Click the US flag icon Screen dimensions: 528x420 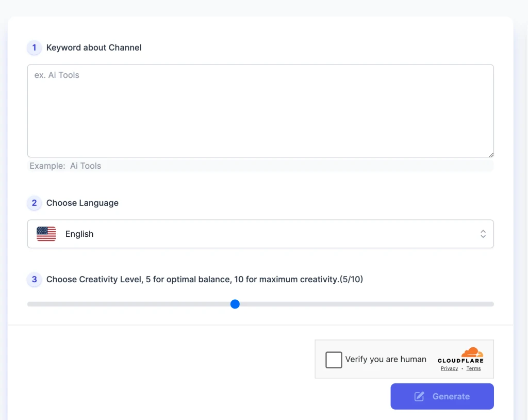(46, 234)
